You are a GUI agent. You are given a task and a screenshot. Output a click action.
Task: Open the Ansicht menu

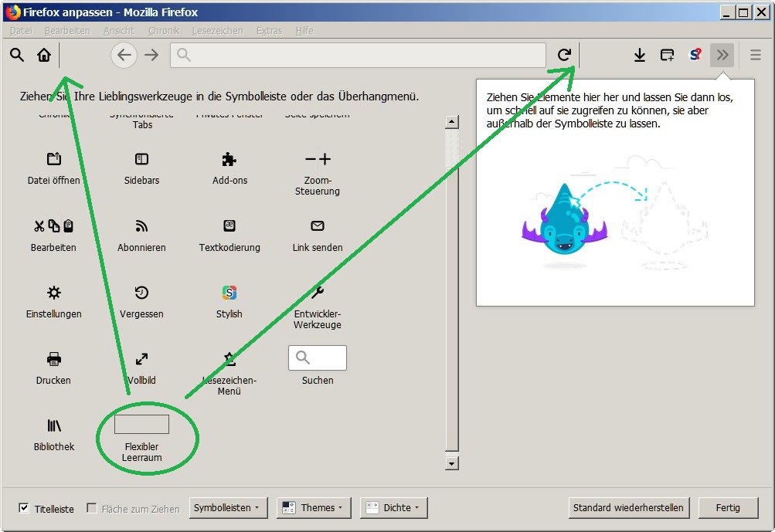coord(119,31)
